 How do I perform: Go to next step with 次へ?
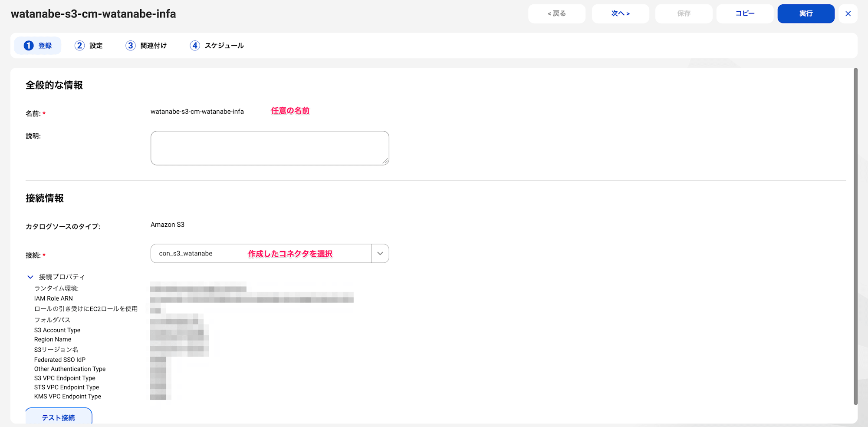[620, 13]
